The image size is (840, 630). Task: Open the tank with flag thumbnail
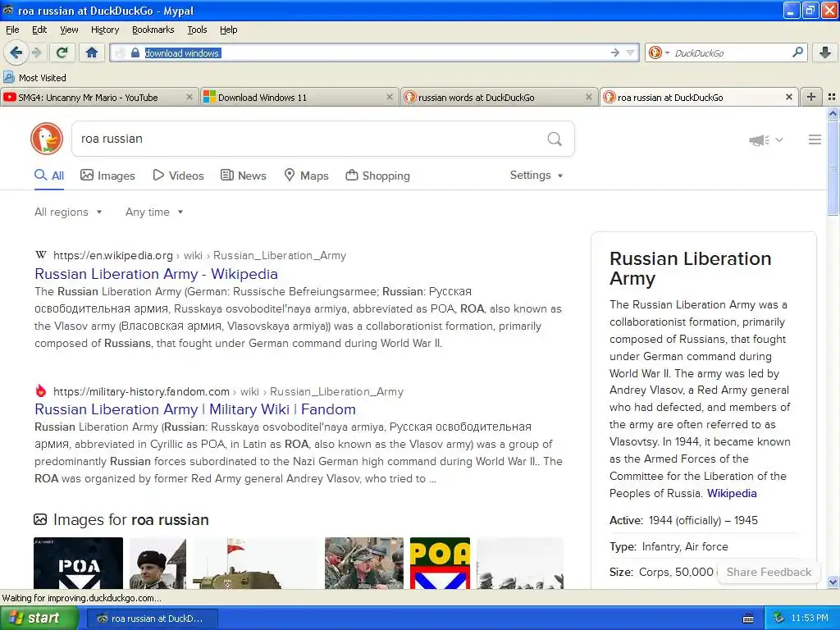tap(255, 563)
